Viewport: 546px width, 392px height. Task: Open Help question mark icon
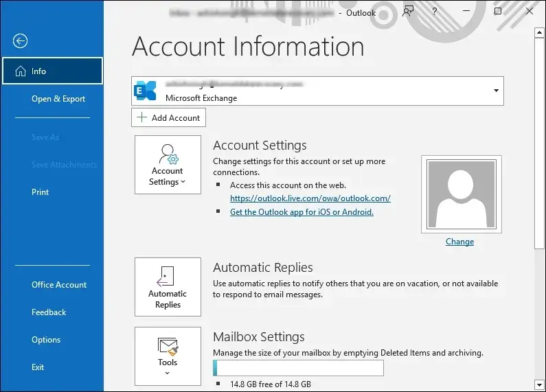pyautogui.click(x=434, y=12)
